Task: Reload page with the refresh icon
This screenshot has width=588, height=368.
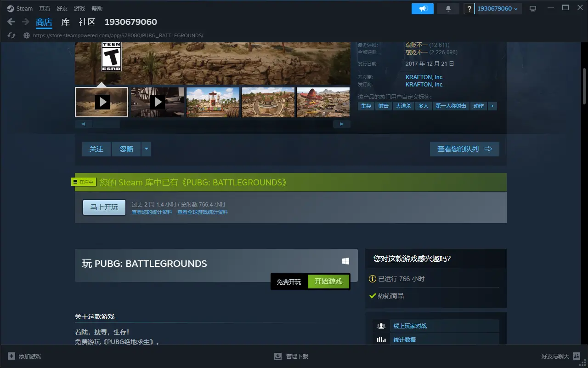Action: click(x=12, y=35)
